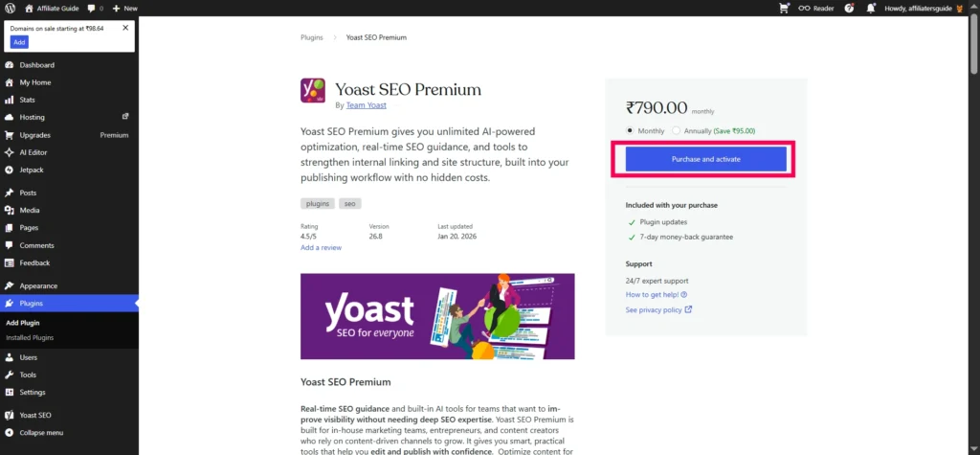
Task: Click the Yoast SEO Premium plugin logo
Action: tap(313, 91)
